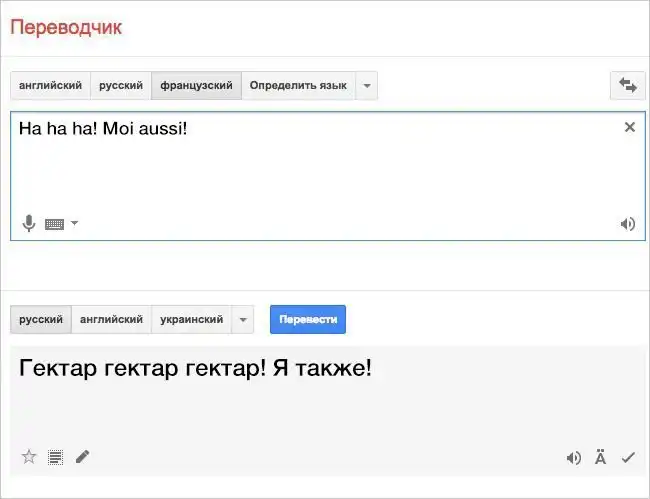
Task: Click into the source text input box
Action: pos(320,170)
